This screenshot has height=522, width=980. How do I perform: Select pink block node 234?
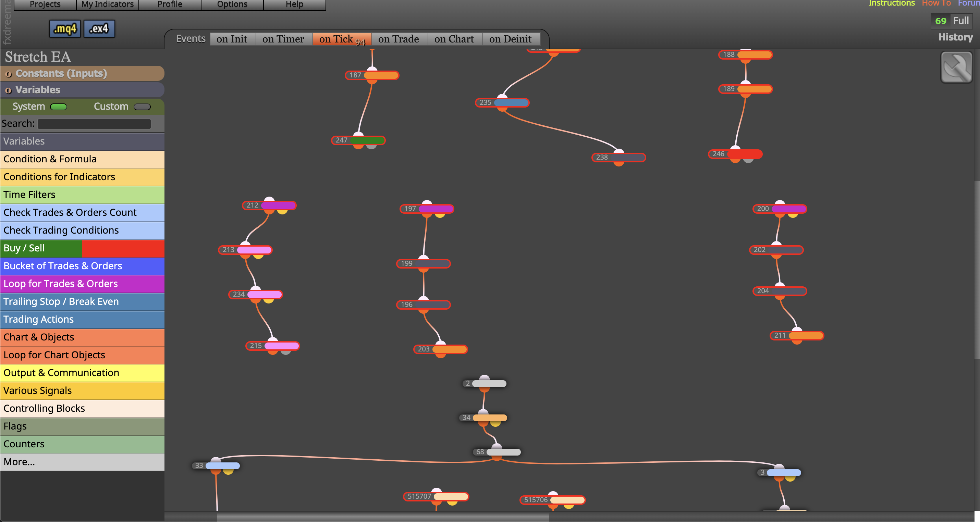point(256,294)
